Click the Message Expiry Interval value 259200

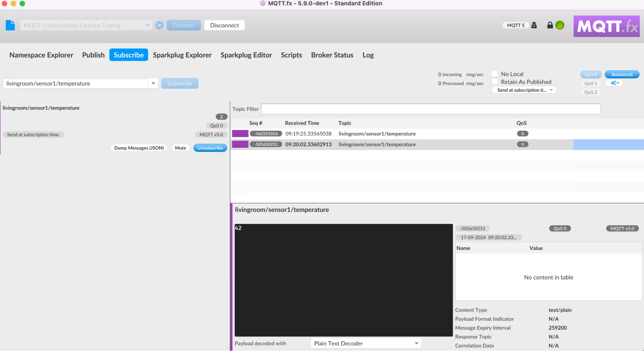tap(558, 328)
